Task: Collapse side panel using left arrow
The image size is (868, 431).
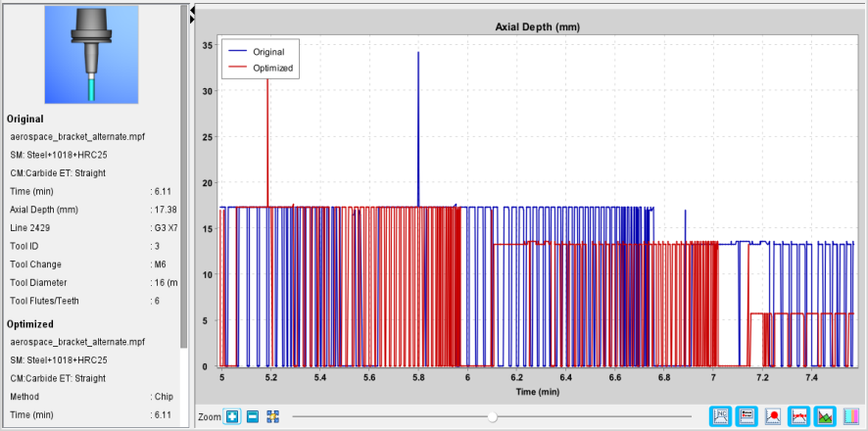Action: (192, 10)
